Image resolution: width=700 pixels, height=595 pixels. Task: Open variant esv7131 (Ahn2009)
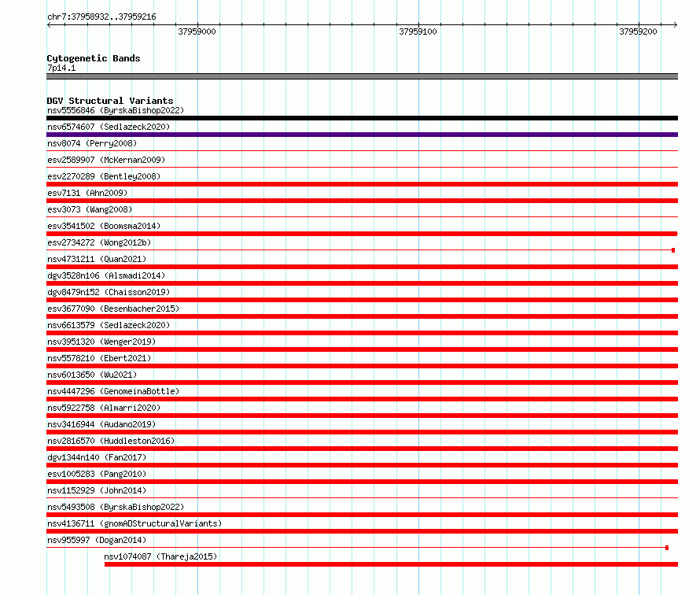[x=87, y=193]
